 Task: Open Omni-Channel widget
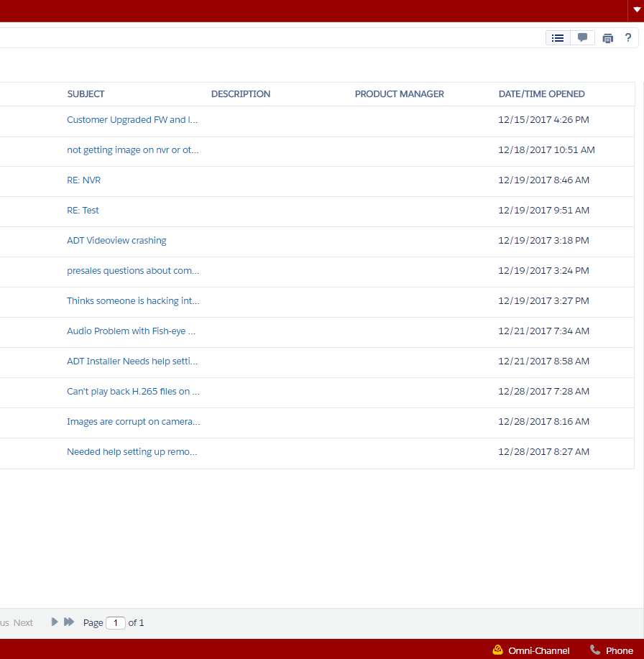point(531,650)
